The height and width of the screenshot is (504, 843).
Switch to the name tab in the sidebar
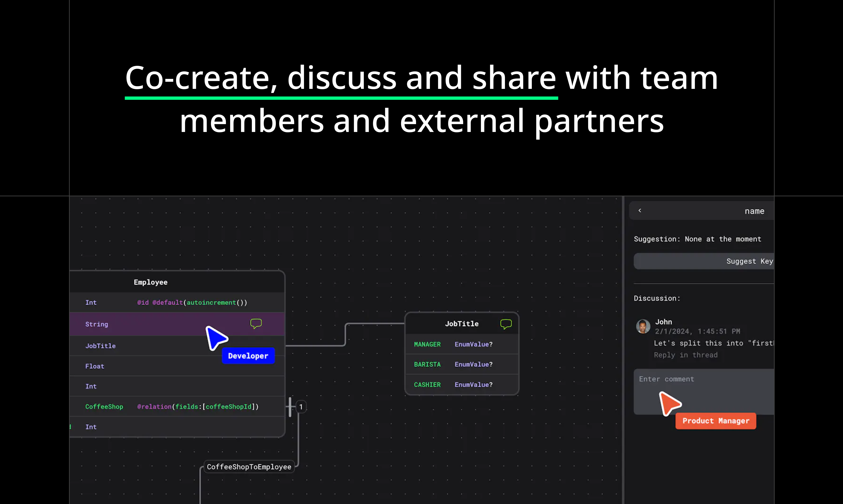[755, 211]
